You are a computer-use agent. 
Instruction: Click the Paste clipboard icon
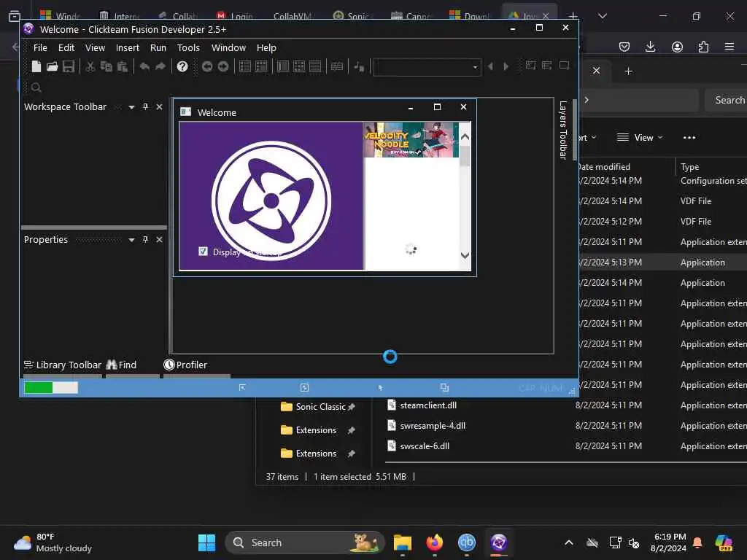(123, 66)
